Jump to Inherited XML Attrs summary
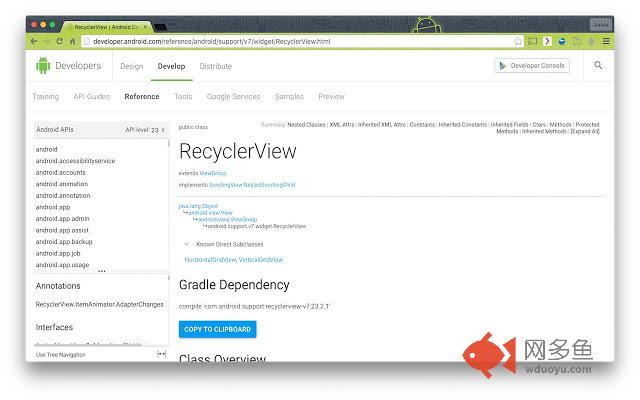This screenshot has height=400, width=640. 382,124
